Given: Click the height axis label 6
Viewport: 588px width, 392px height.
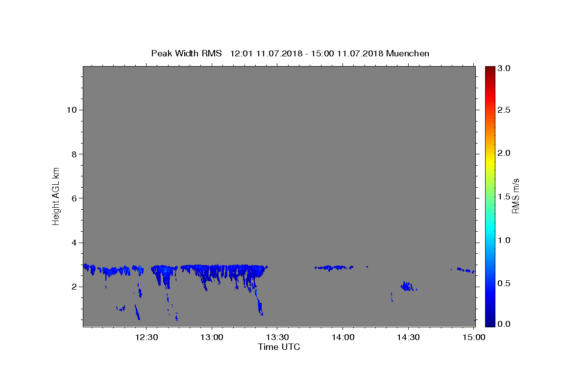Looking at the screenshot, I should (x=73, y=198).
